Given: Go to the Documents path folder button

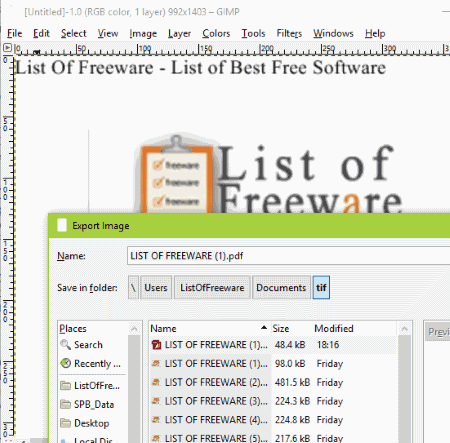Looking at the screenshot, I should (x=281, y=287).
